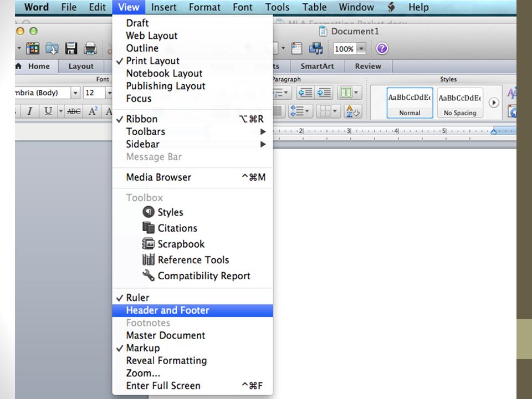532x399 pixels.
Task: Expand the styles gallery arrow
Action: [x=494, y=103]
